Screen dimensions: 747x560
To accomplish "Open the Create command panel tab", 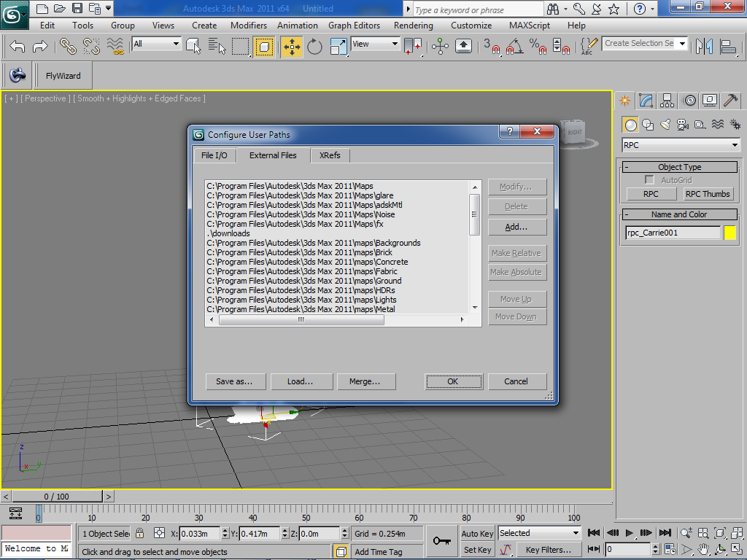I will click(625, 101).
